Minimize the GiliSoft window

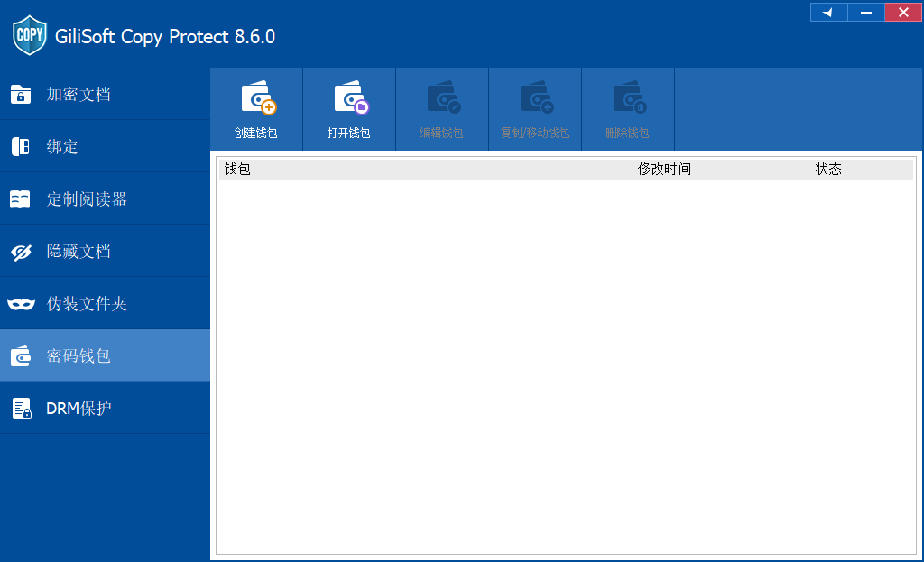pyautogui.click(x=866, y=12)
